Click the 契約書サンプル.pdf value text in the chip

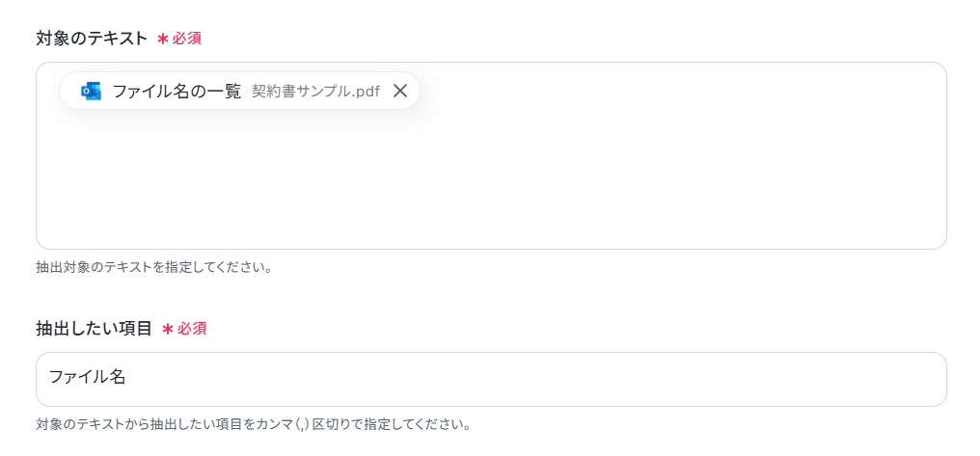[315, 92]
